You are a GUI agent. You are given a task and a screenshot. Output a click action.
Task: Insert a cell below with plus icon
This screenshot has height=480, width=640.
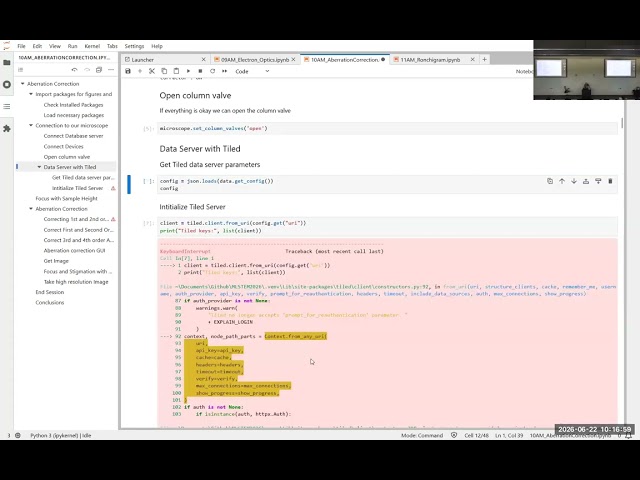click(140, 71)
